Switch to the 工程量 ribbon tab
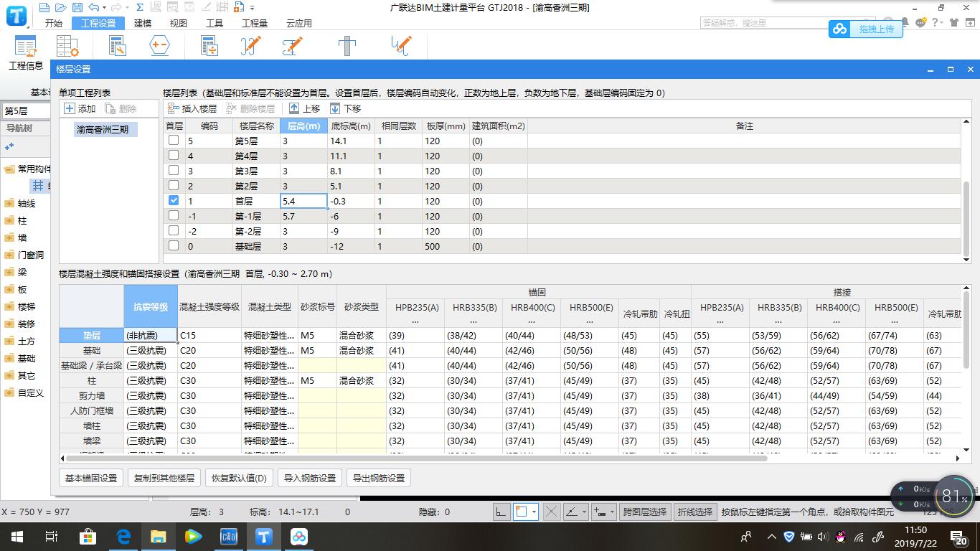Image resolution: width=980 pixels, height=551 pixels. pyautogui.click(x=255, y=23)
